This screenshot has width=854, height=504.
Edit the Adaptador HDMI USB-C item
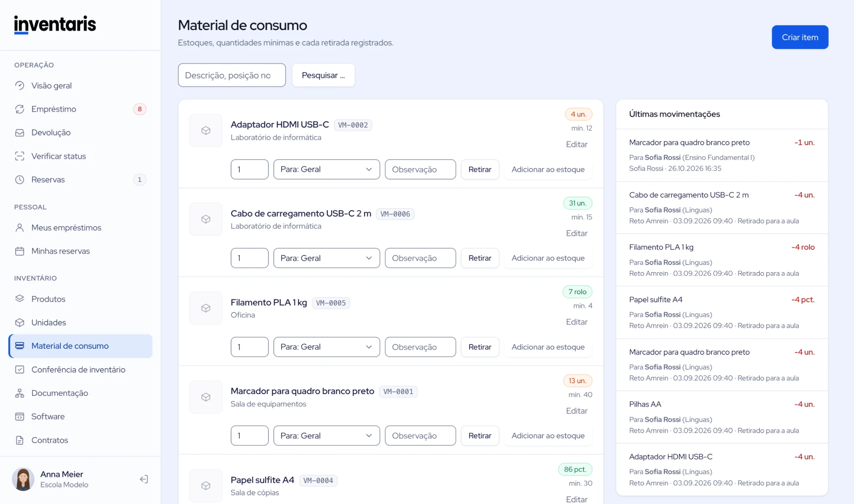[x=576, y=144]
